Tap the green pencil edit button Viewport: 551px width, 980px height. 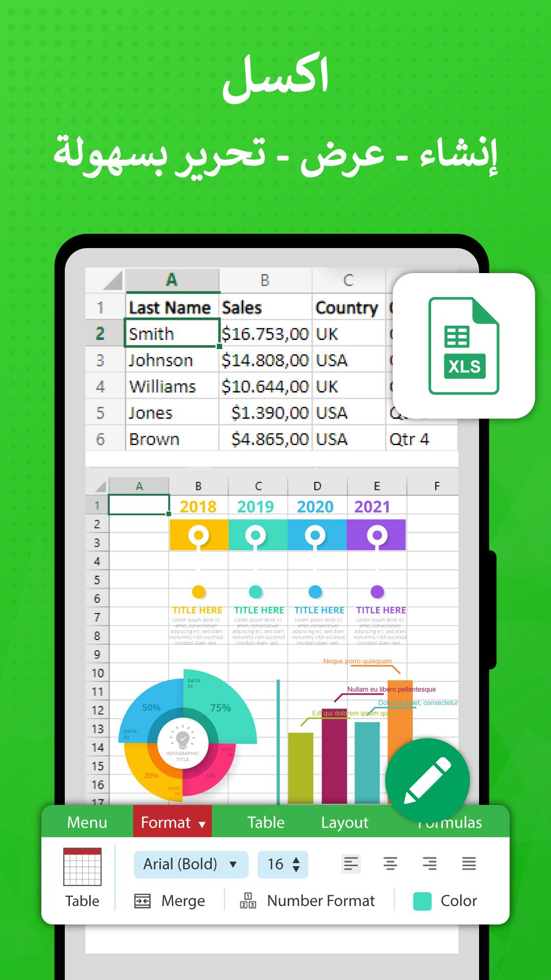click(428, 780)
